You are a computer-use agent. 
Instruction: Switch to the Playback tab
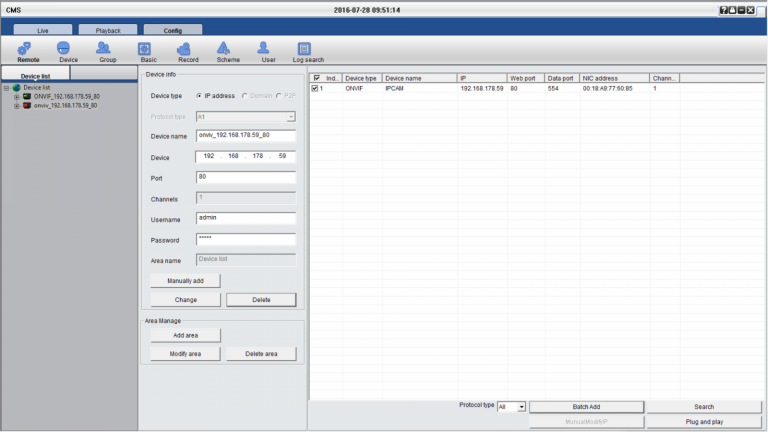[x=108, y=30]
